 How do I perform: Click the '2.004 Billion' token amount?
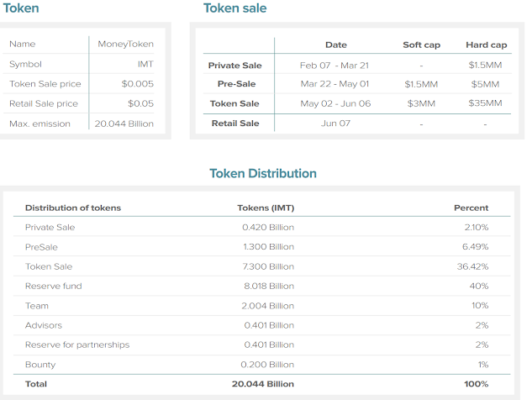point(268,306)
